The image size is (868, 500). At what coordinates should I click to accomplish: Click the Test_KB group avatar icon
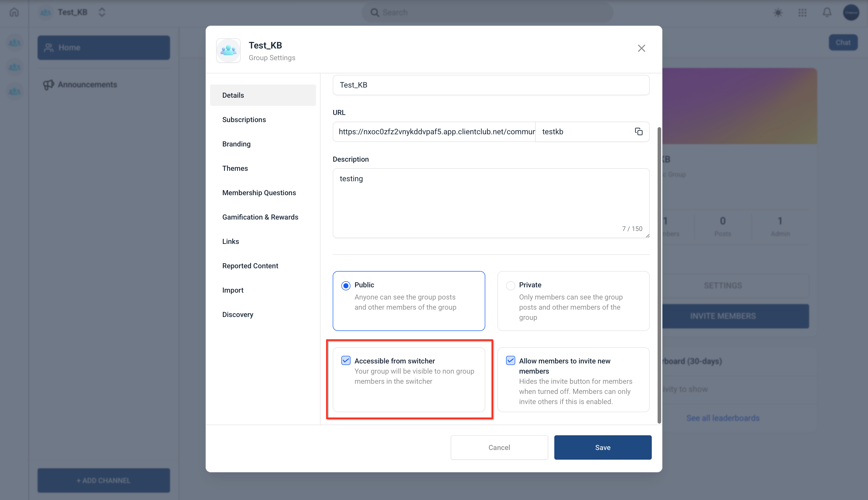click(228, 51)
